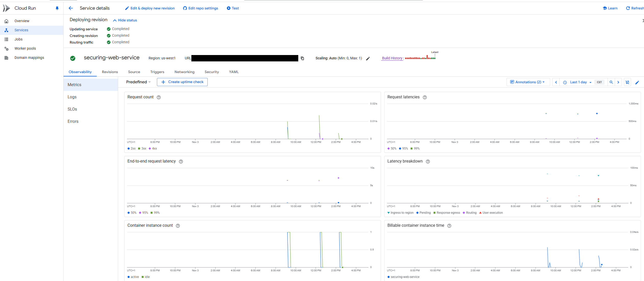Screen dimensions: 644x281
Task: Open the Logs section in sidebar
Action: [72, 97]
